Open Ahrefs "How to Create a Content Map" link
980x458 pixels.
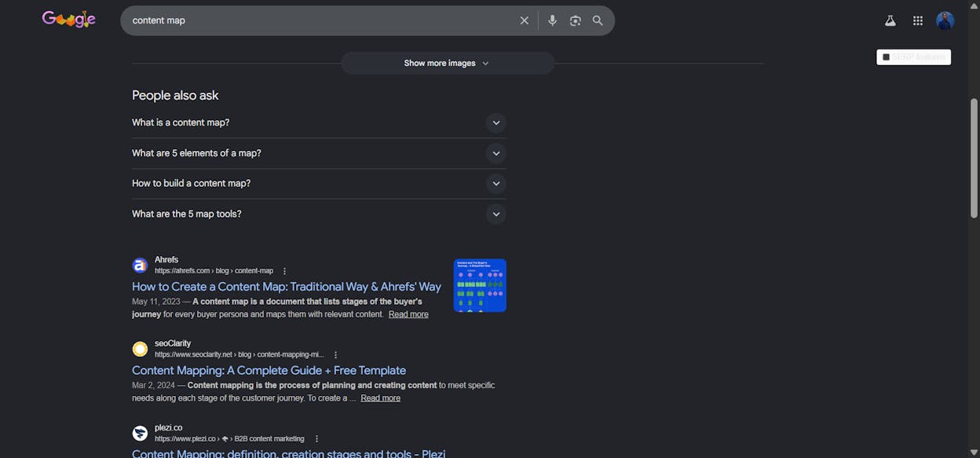[x=287, y=287]
